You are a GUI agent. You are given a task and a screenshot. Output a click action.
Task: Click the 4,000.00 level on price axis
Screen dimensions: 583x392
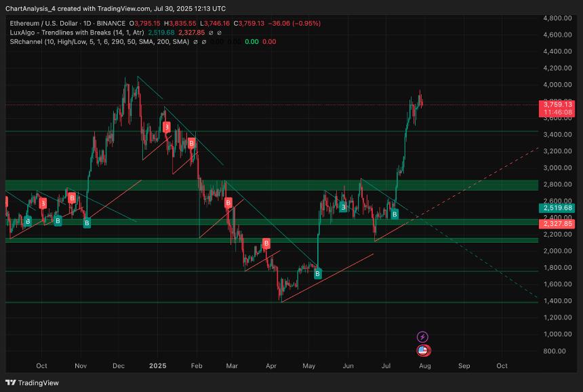point(559,85)
